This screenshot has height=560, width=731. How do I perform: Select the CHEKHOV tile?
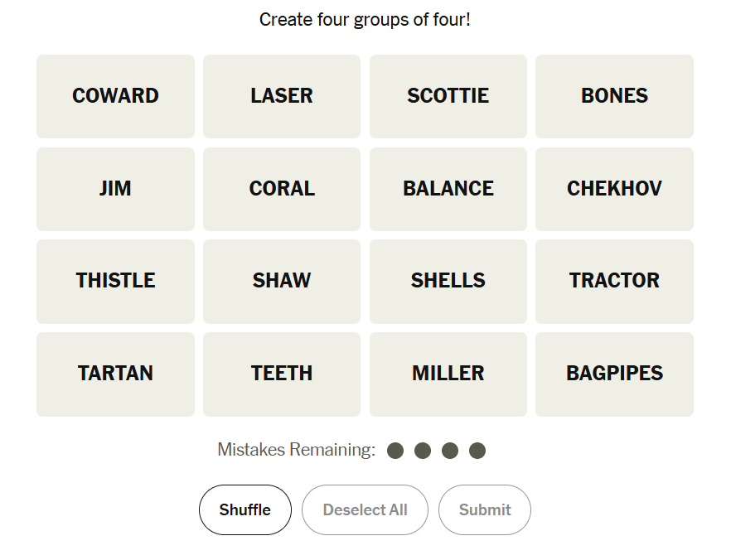pos(614,189)
